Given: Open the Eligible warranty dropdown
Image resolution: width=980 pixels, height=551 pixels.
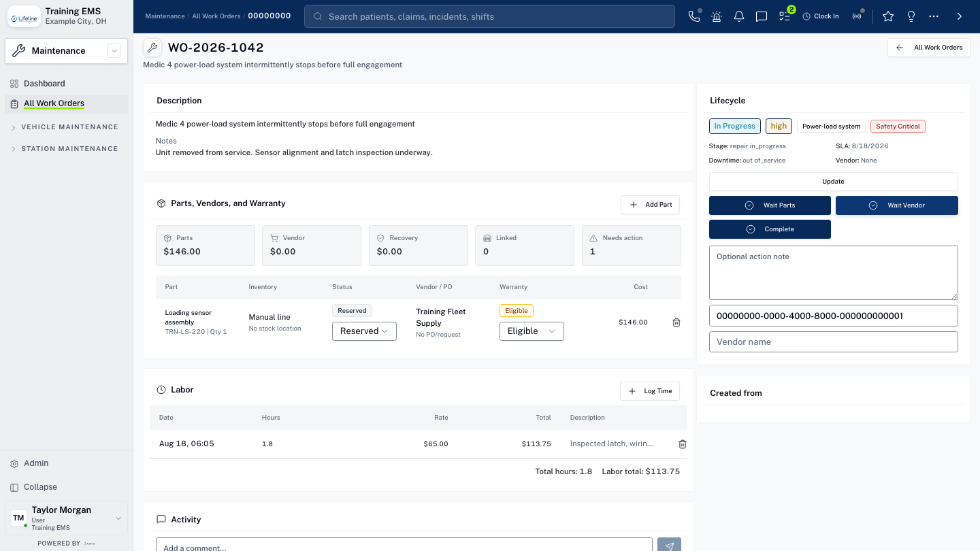Looking at the screenshot, I should tap(532, 331).
